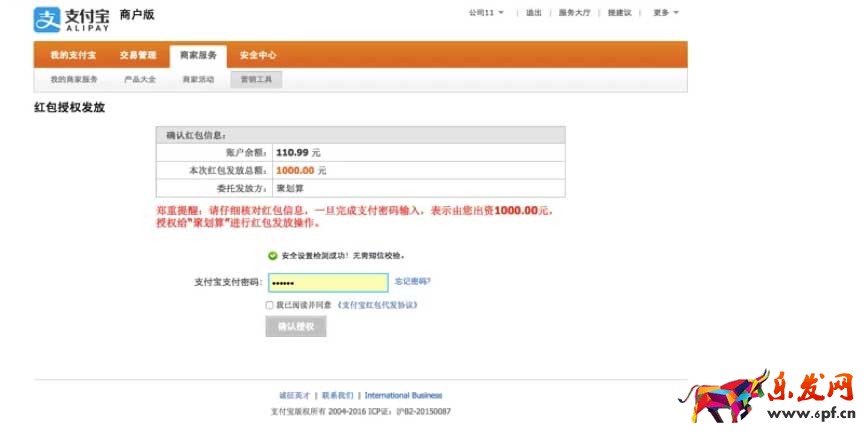Focus the 支付宝支付密码 password field
866x434 pixels.
[x=327, y=282]
